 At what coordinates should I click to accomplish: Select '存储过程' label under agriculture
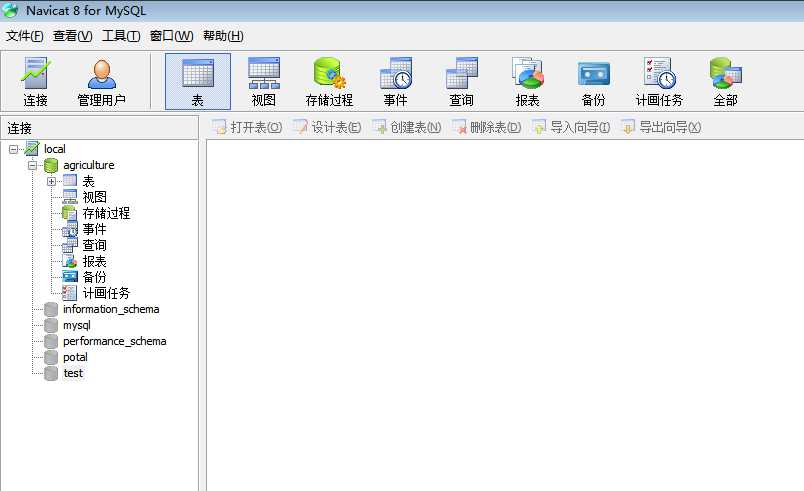[106, 213]
